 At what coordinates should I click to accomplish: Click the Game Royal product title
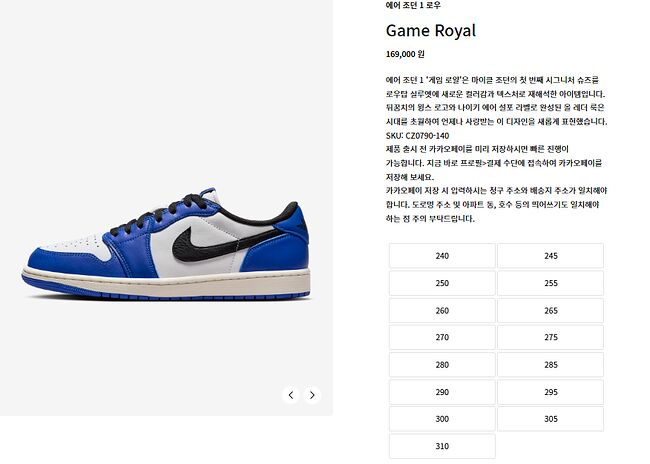click(x=431, y=31)
